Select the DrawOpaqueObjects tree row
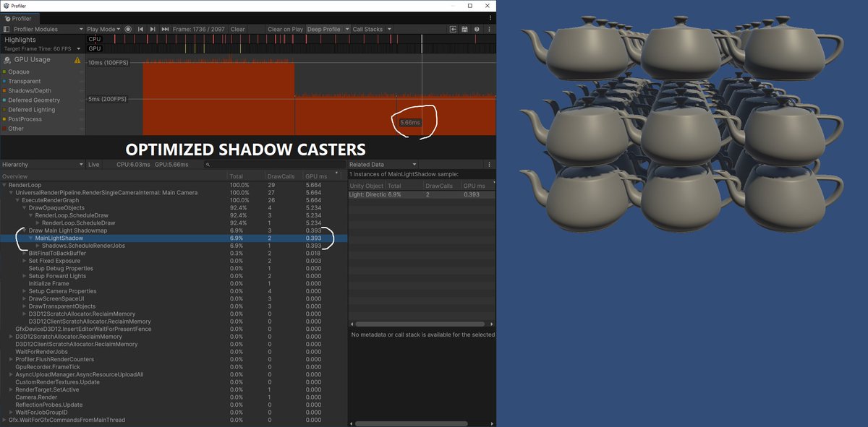This screenshot has width=868, height=427. tap(174, 207)
